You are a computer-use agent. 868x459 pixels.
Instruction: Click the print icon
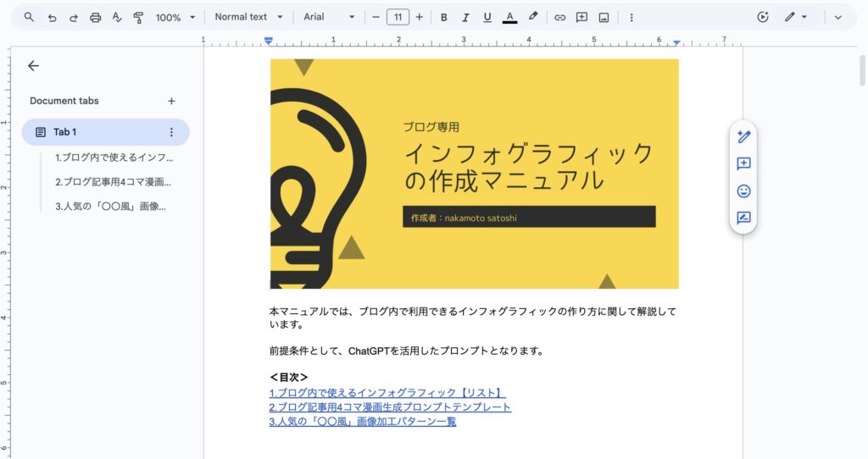[96, 17]
